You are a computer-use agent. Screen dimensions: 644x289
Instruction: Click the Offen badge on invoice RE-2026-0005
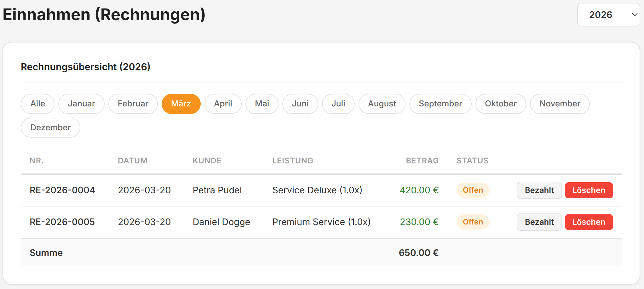click(473, 222)
